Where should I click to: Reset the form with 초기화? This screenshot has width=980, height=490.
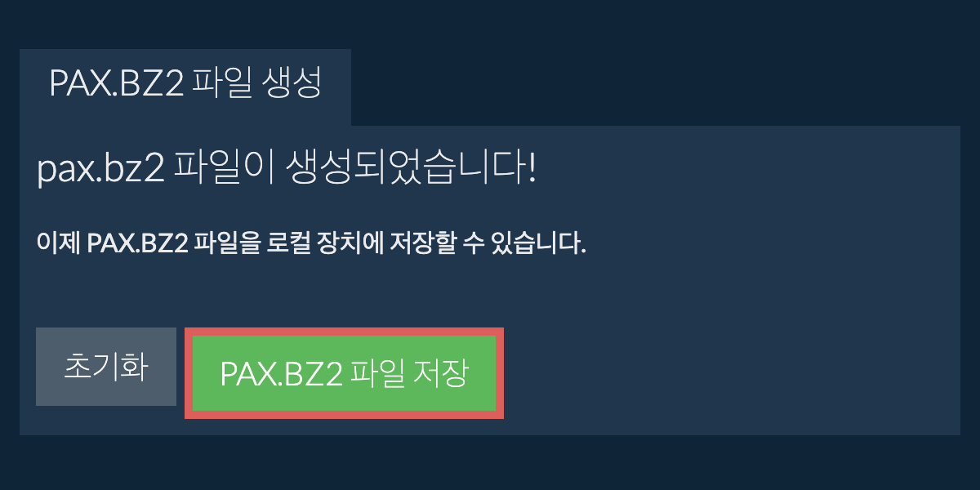tap(106, 367)
